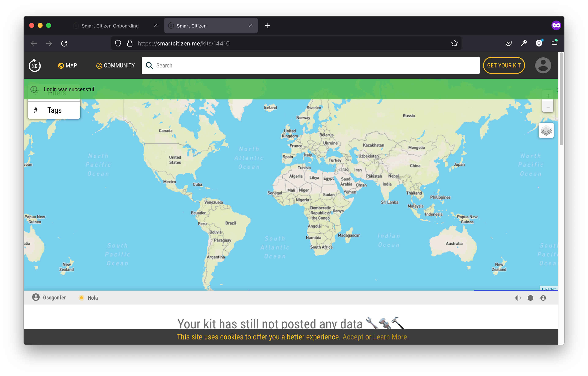Click the Hola kit name
Image resolution: width=588 pixels, height=376 pixels.
click(x=93, y=298)
